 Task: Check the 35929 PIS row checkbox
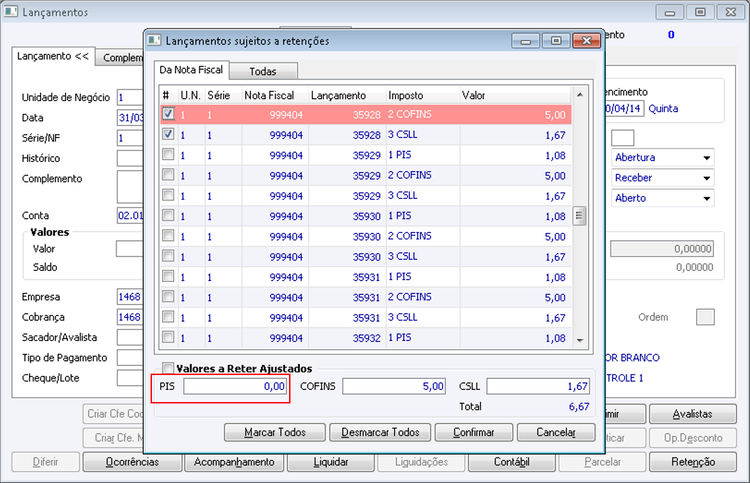point(168,154)
